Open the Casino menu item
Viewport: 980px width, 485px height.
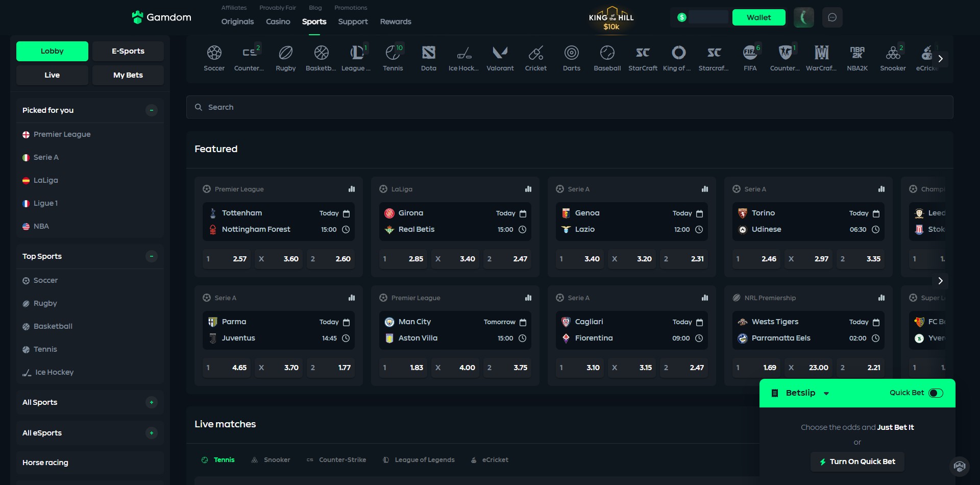click(x=278, y=21)
